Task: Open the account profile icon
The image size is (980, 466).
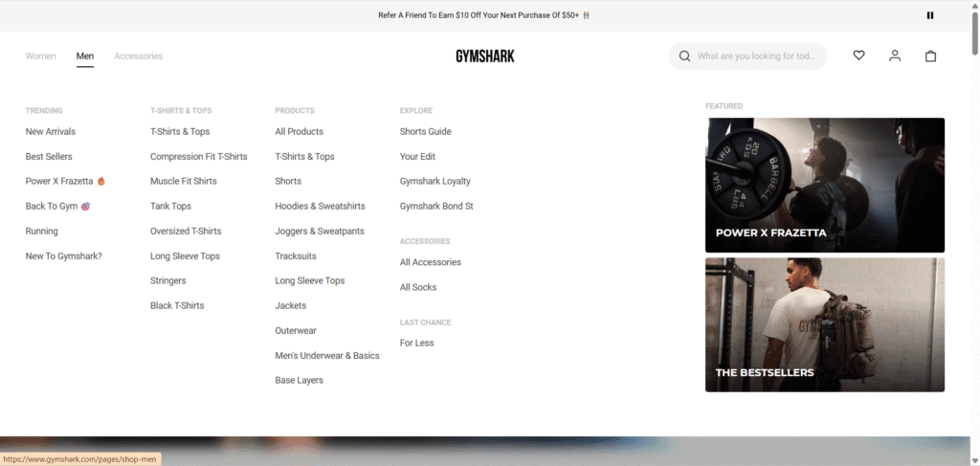Action: click(895, 55)
